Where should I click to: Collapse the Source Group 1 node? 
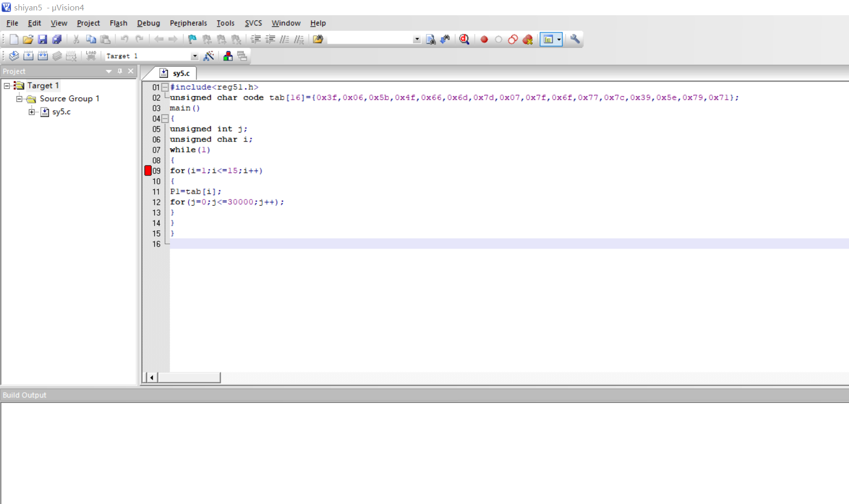click(19, 99)
